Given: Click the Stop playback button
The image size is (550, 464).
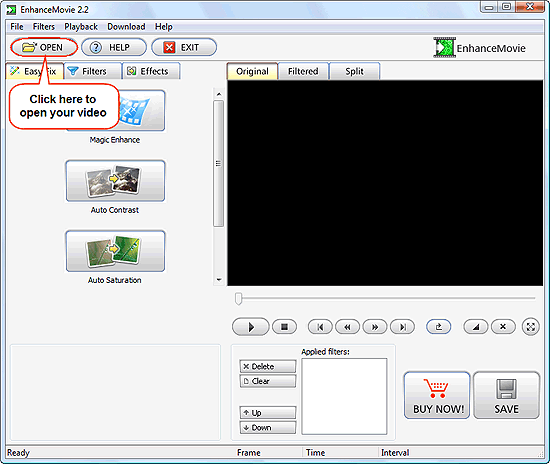Looking at the screenshot, I should click(x=284, y=327).
